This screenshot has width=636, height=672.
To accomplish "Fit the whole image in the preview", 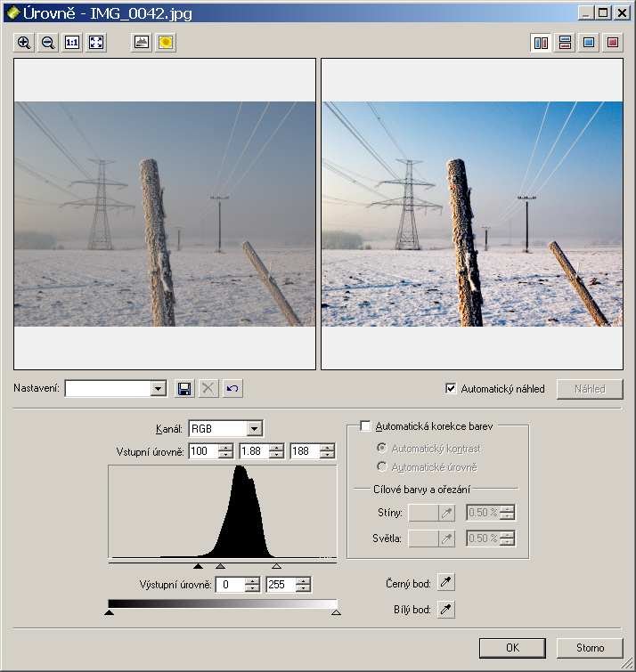I will [96, 43].
